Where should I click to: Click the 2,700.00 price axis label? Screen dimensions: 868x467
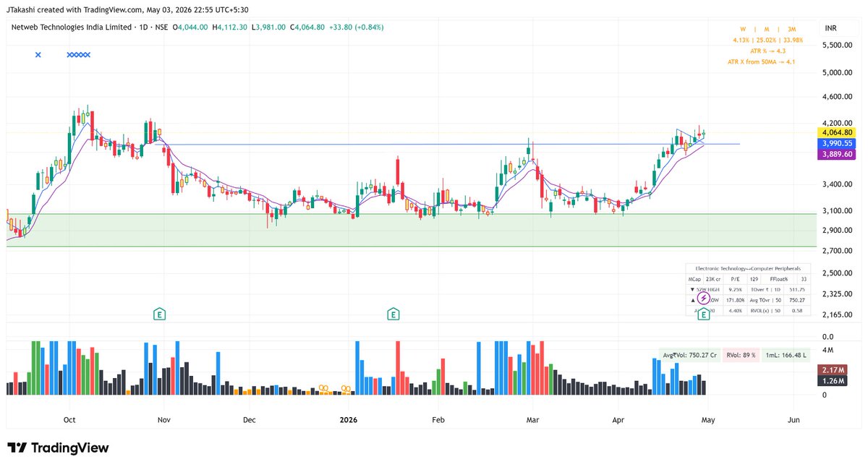(x=838, y=250)
